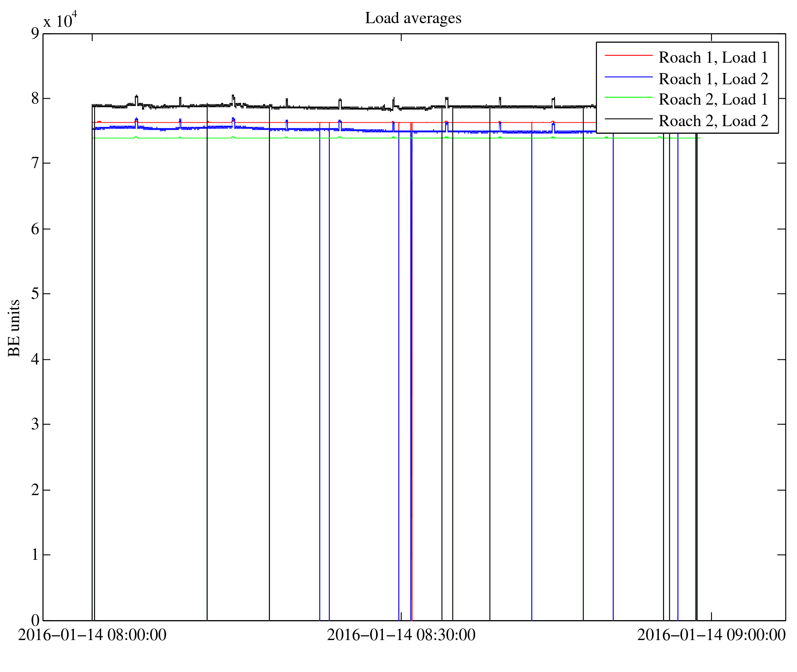This screenshot has width=797, height=672.
Task: Click the y-axis tick label '1'
Action: tap(35, 555)
